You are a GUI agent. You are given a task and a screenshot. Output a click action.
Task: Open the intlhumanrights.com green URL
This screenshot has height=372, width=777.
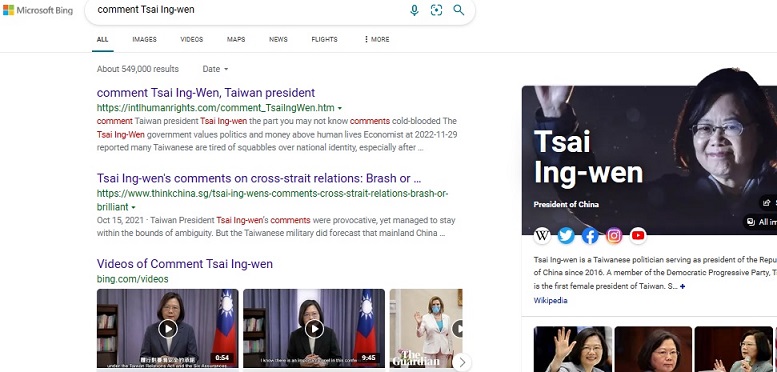click(x=216, y=107)
